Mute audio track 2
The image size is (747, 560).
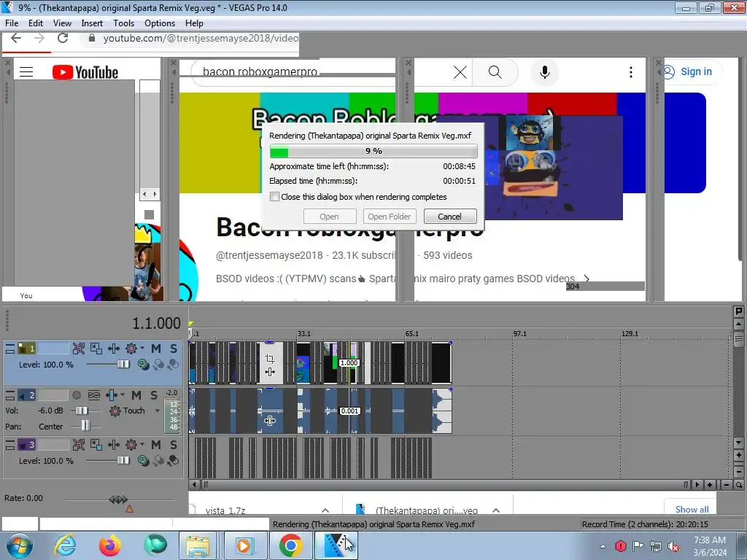point(136,395)
